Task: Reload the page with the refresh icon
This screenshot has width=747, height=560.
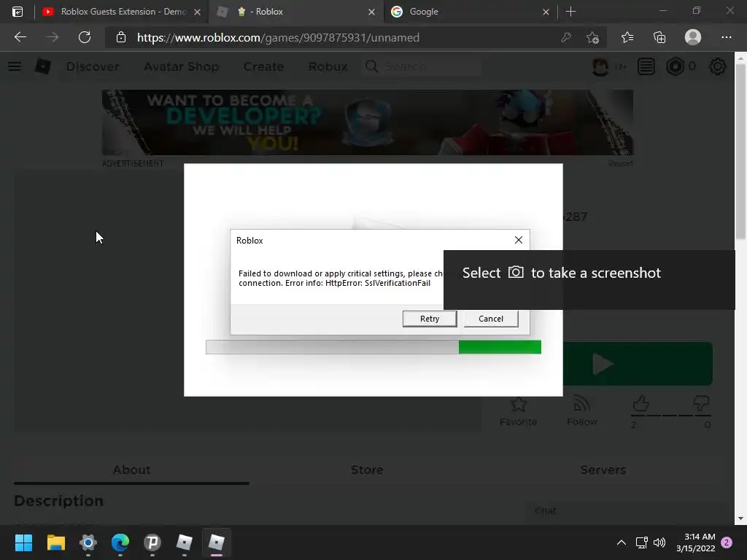Action: click(85, 37)
